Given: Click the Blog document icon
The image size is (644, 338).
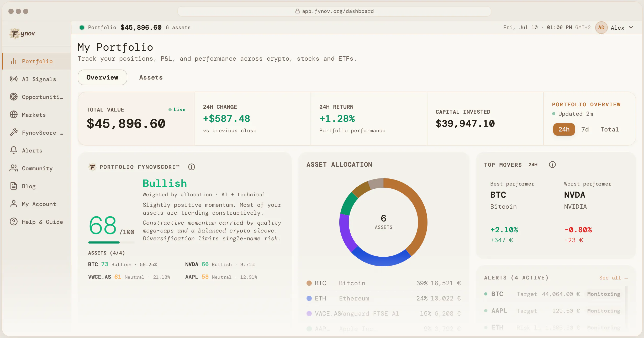Looking at the screenshot, I should pyautogui.click(x=14, y=186).
